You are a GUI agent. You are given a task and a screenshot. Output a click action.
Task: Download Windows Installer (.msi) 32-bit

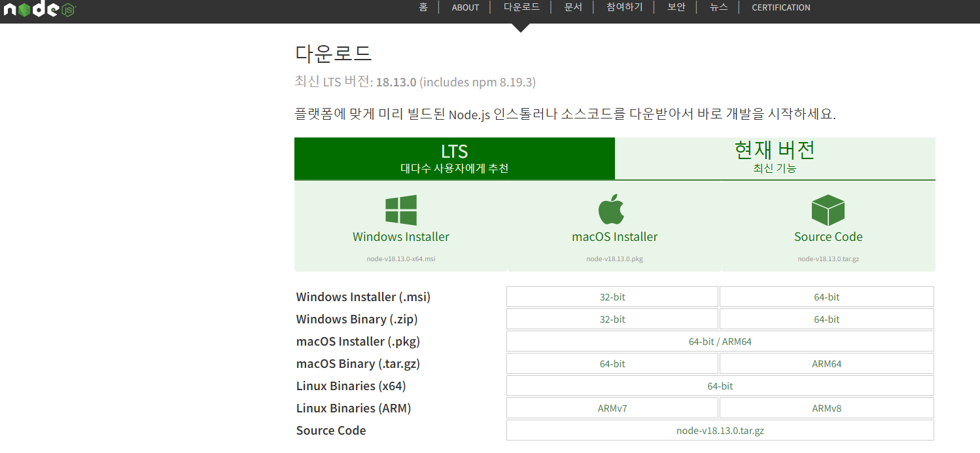coord(612,297)
